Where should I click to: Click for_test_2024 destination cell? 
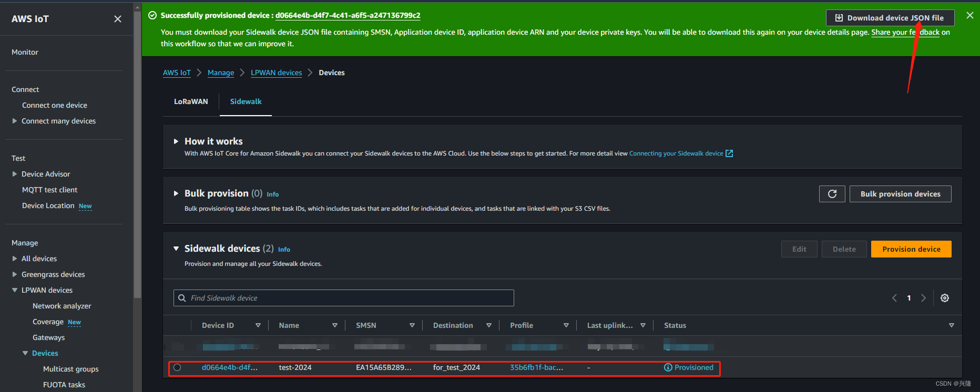pyautogui.click(x=456, y=367)
